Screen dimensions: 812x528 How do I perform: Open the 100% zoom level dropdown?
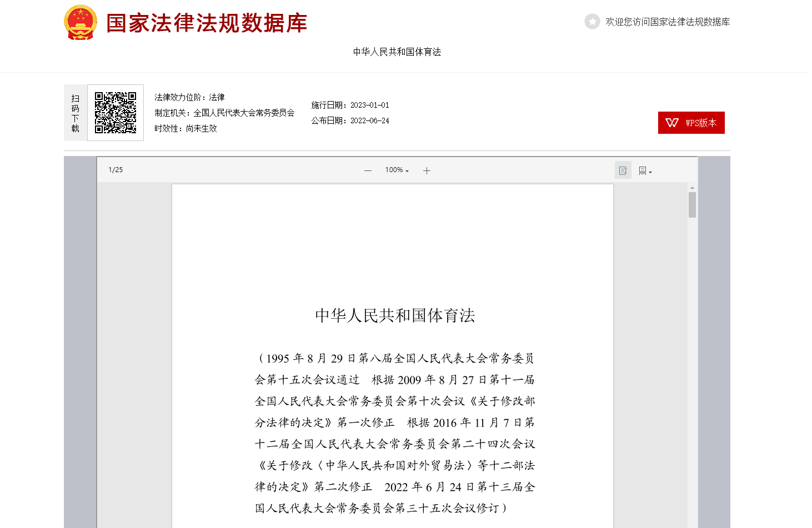pyautogui.click(x=397, y=170)
